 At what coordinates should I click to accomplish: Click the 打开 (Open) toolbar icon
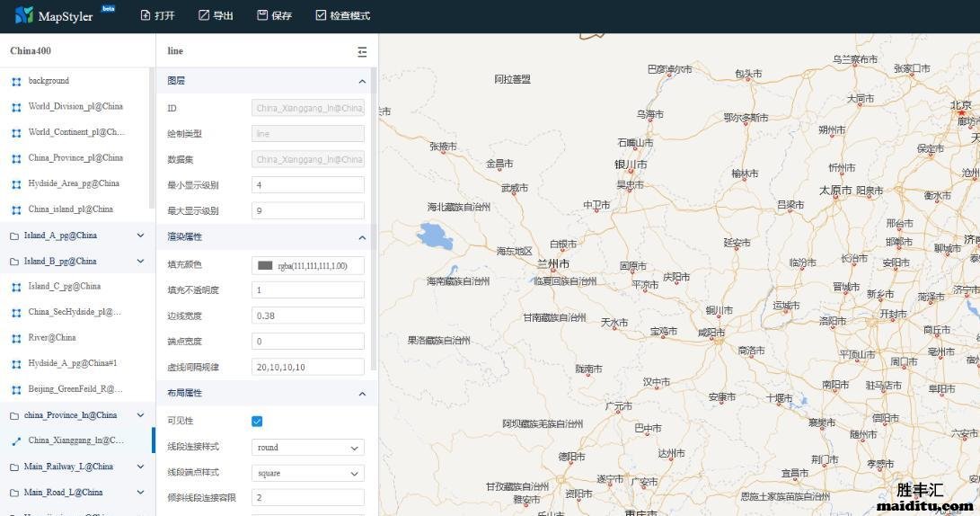click(x=145, y=15)
